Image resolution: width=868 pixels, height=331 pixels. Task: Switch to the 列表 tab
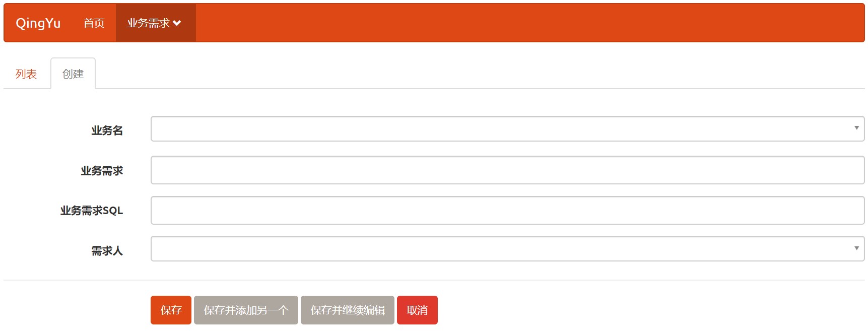click(26, 74)
